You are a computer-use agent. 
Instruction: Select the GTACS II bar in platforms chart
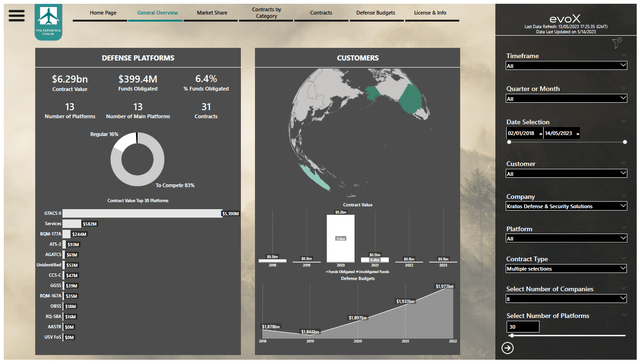coord(142,213)
